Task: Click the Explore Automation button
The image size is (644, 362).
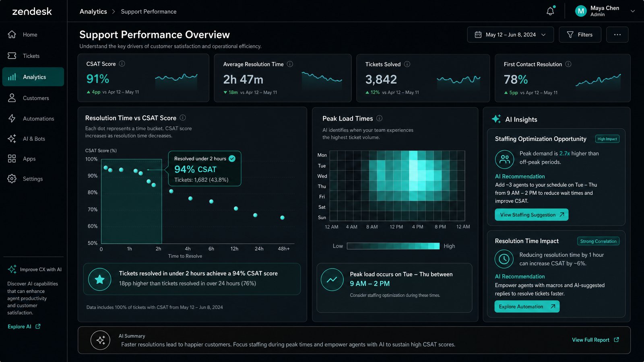Action: pos(527,306)
